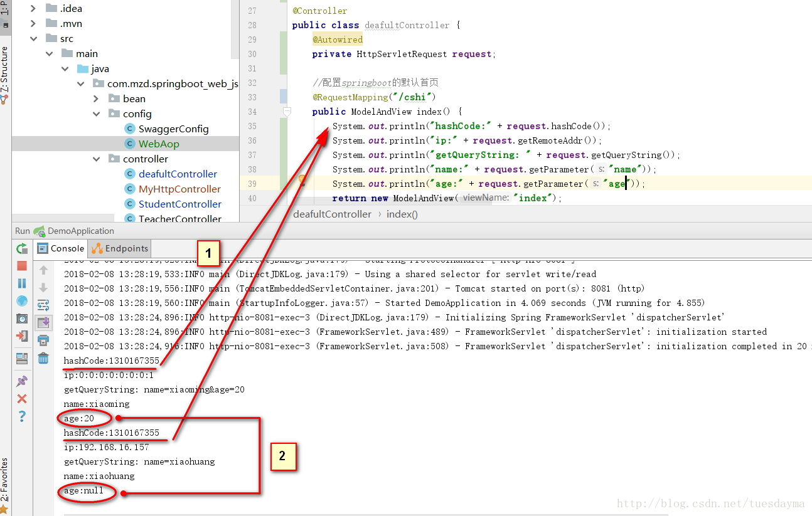Expand the .idea folder
Image resolution: width=812 pixels, height=516 pixels.
[33, 8]
